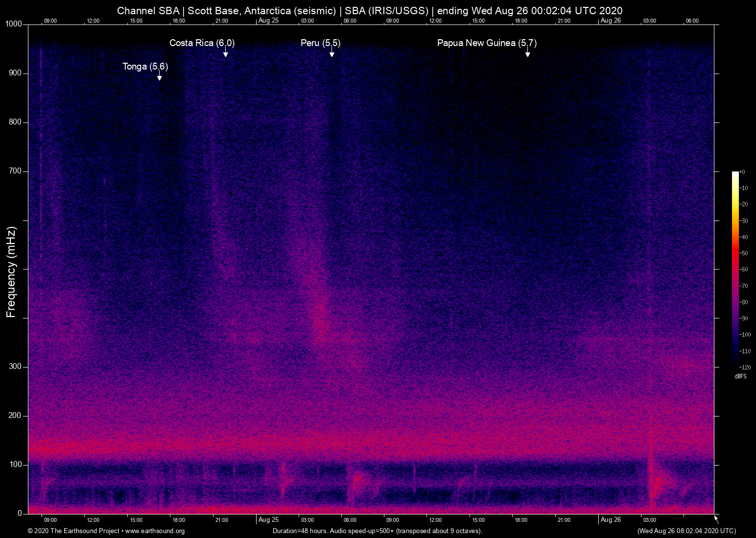The image size is (756, 538).
Task: Select the Papua New Guinea (5.7) label
Action: pos(487,43)
